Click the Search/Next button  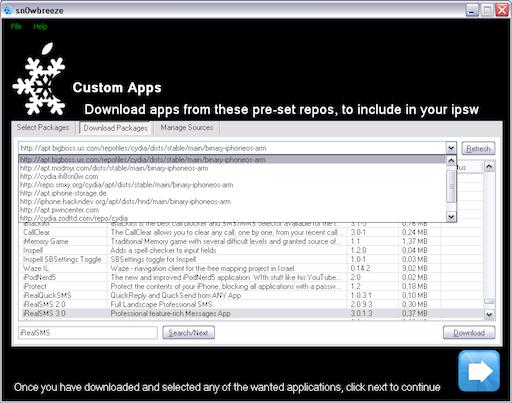(188, 333)
